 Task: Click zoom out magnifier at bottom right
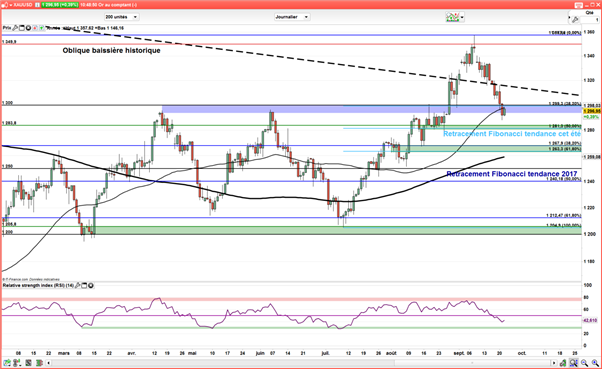584,362
